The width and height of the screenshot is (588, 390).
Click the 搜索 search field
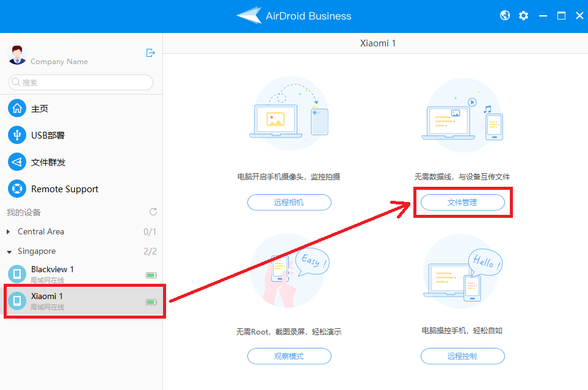click(x=81, y=82)
